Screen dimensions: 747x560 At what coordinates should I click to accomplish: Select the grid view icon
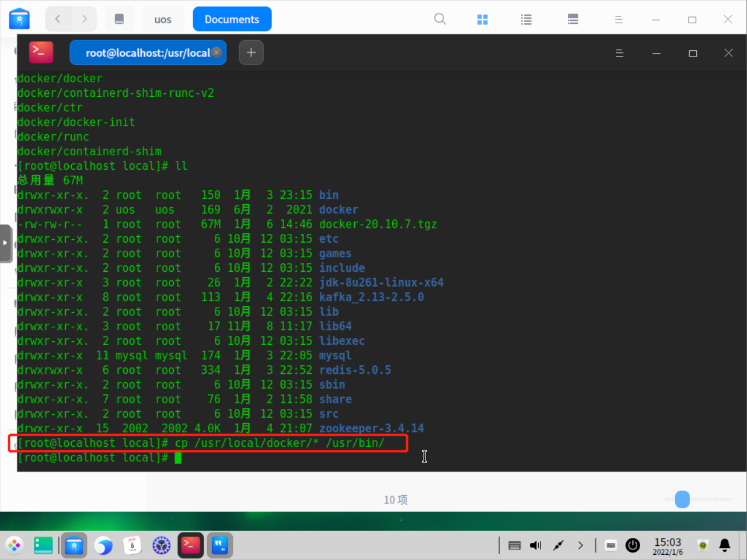(x=482, y=19)
